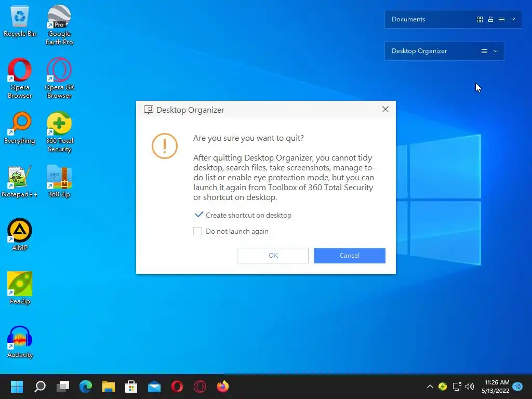Launch Microsoft Edge from taskbar
The height and width of the screenshot is (399, 532).
(x=86, y=387)
